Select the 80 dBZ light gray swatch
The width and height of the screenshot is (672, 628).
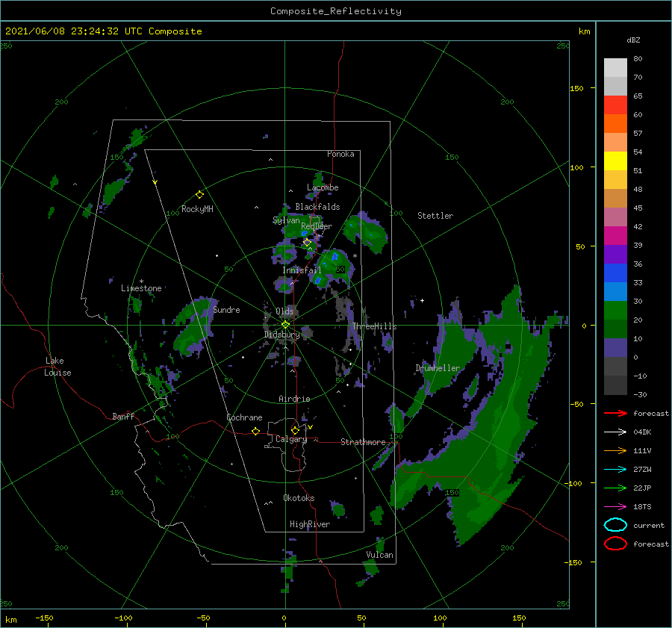pyautogui.click(x=615, y=67)
